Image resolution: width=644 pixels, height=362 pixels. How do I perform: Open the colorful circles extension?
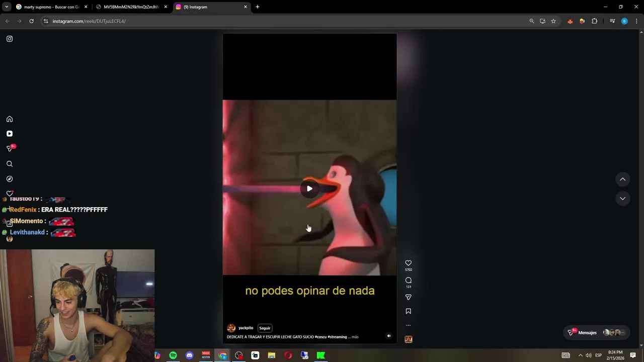point(582,21)
